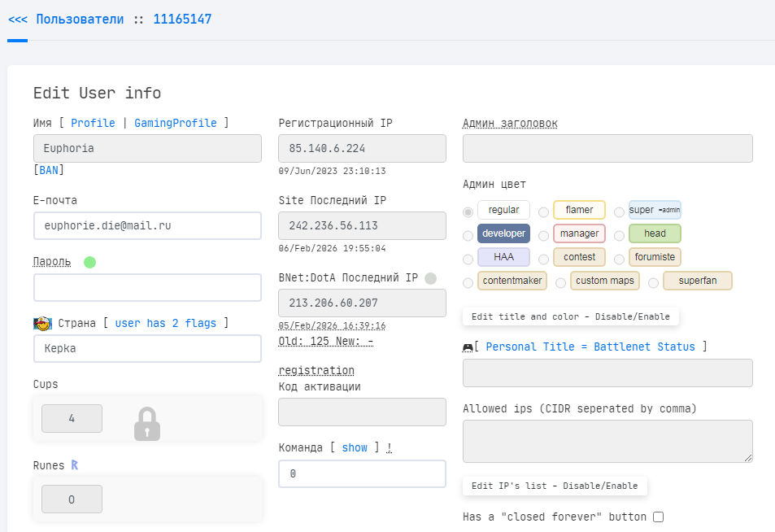The image size is (775, 532).
Task: Click the blue Runes symbol icon
Action: 75,465
